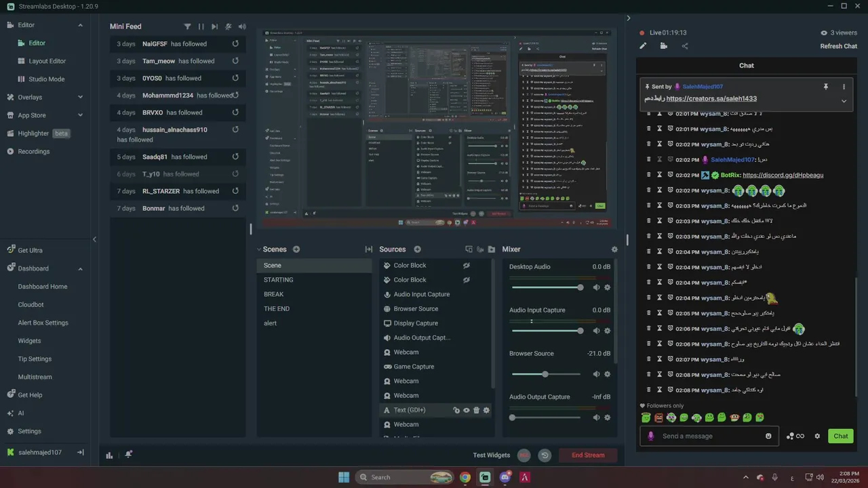Image resolution: width=868 pixels, height=488 pixels.
Task: Add a source folder
Action: click(492, 249)
